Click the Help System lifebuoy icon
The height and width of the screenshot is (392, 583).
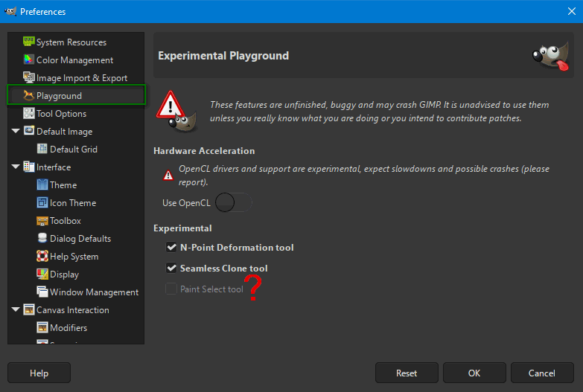tap(42, 256)
